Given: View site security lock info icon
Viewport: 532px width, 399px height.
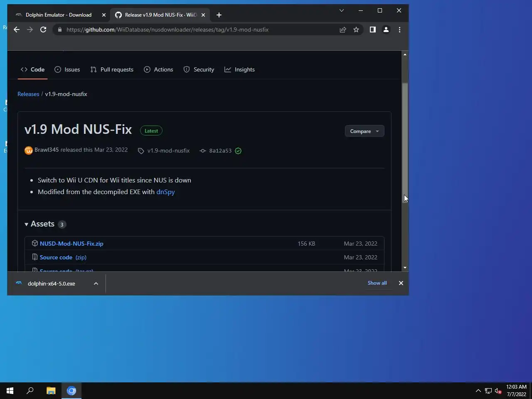Looking at the screenshot, I should pyautogui.click(x=60, y=30).
